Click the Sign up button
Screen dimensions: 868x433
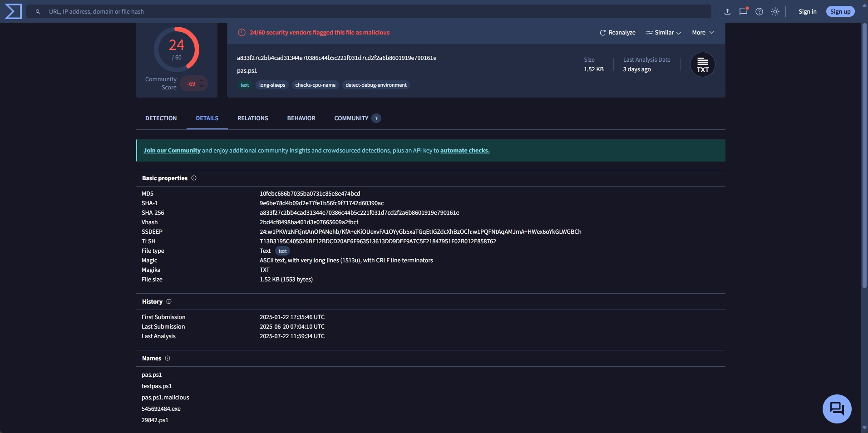point(840,12)
